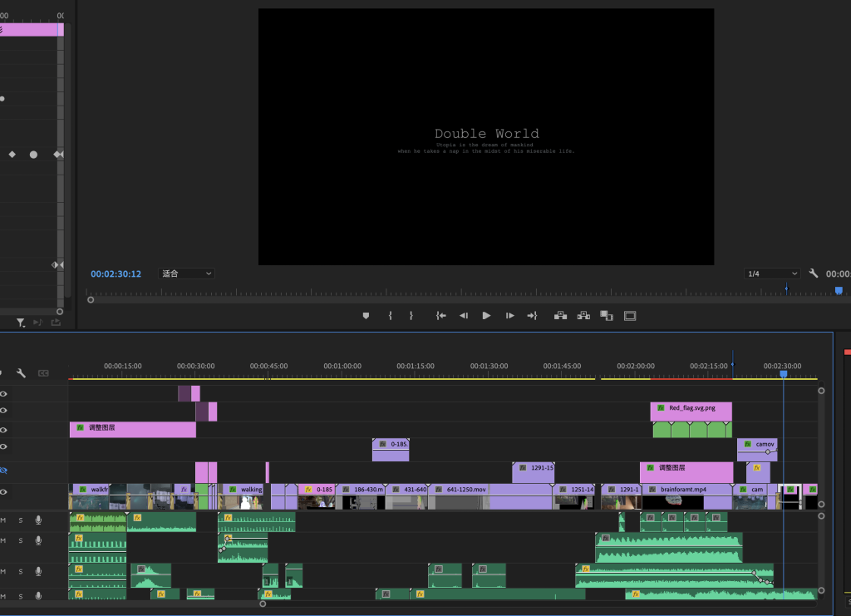Mute the first audio track

tap(3, 520)
